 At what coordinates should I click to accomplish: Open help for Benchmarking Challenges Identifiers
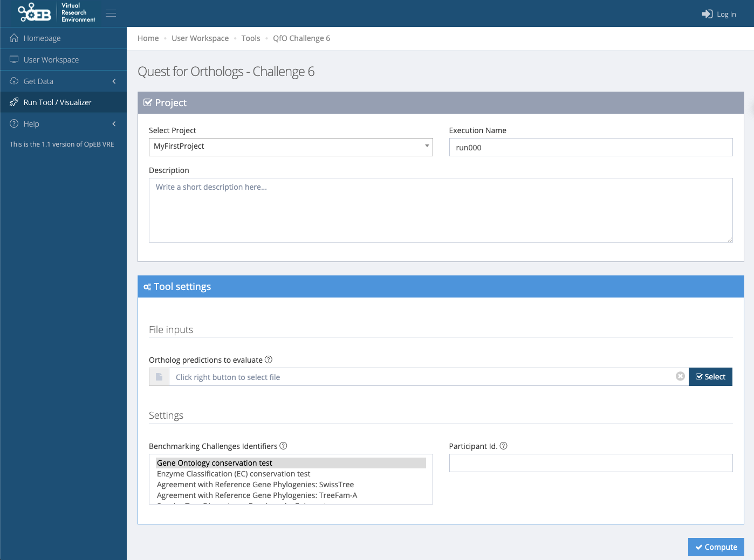[x=283, y=446]
